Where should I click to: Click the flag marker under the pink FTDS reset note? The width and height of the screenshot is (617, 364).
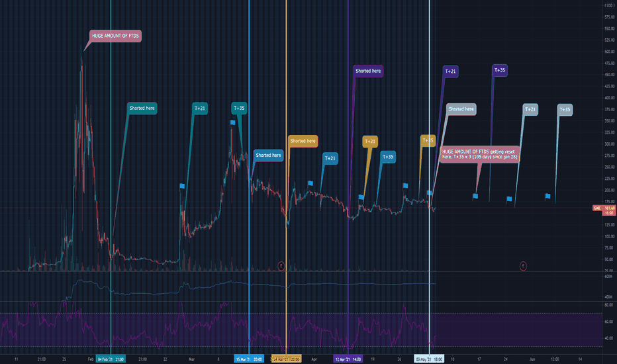(475, 196)
